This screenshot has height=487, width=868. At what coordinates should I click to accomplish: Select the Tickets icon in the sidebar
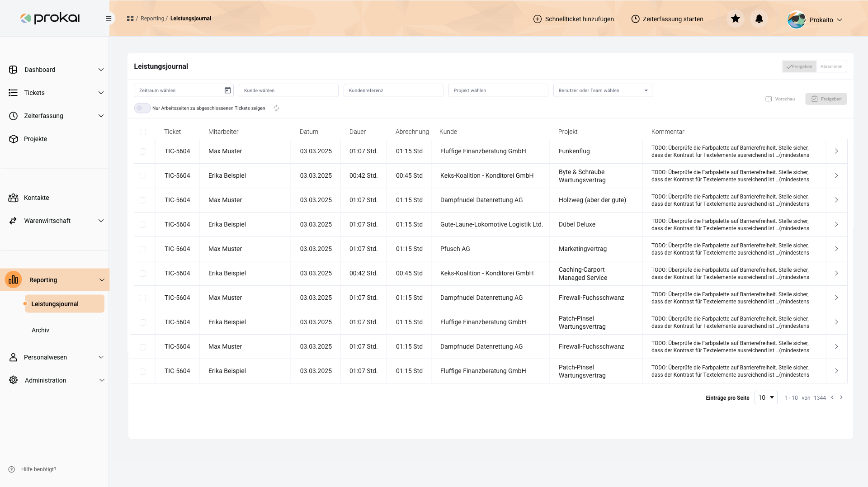(x=12, y=93)
